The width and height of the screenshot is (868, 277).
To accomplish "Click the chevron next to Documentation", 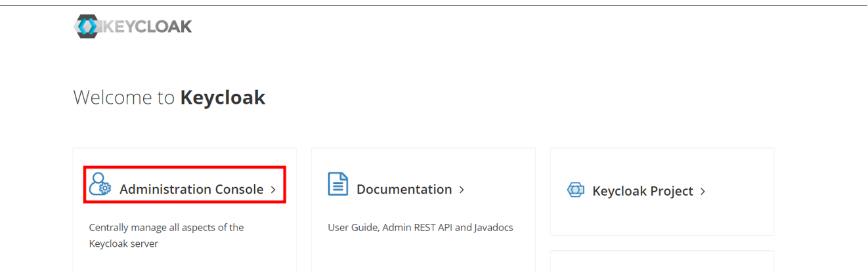I will [462, 190].
